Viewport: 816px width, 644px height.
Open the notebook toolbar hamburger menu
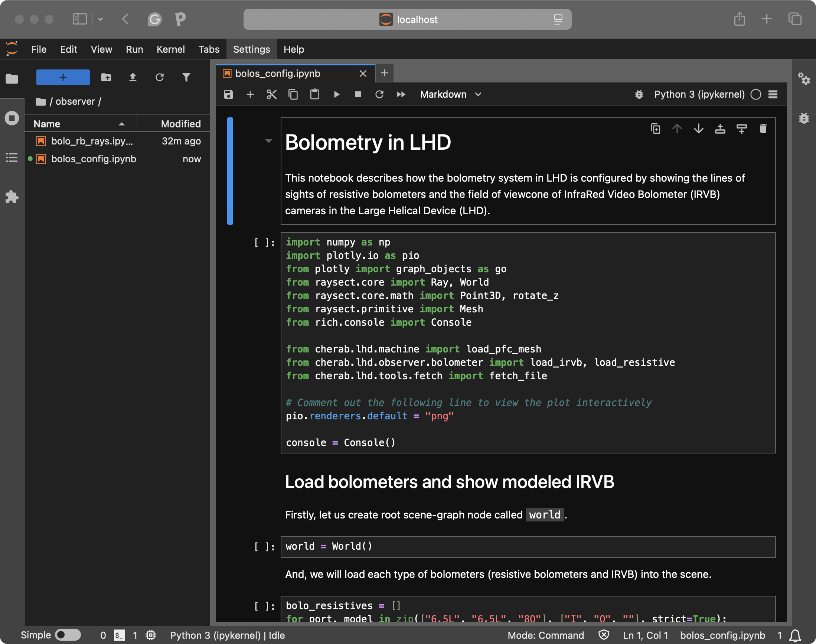pos(773,94)
